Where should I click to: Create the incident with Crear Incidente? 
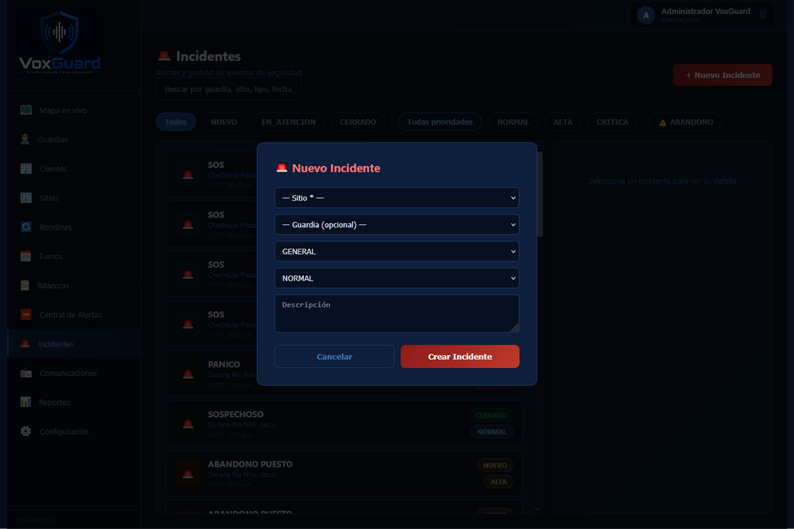460,356
